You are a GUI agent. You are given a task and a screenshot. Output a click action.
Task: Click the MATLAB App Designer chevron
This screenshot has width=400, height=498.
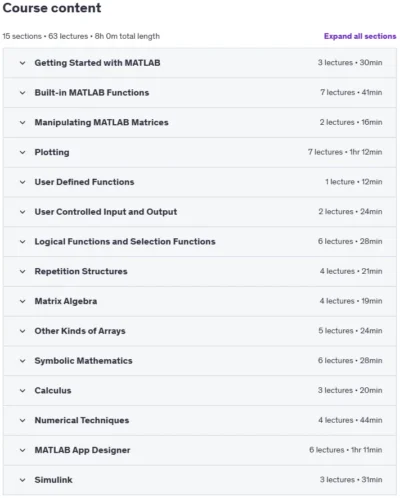click(x=22, y=450)
